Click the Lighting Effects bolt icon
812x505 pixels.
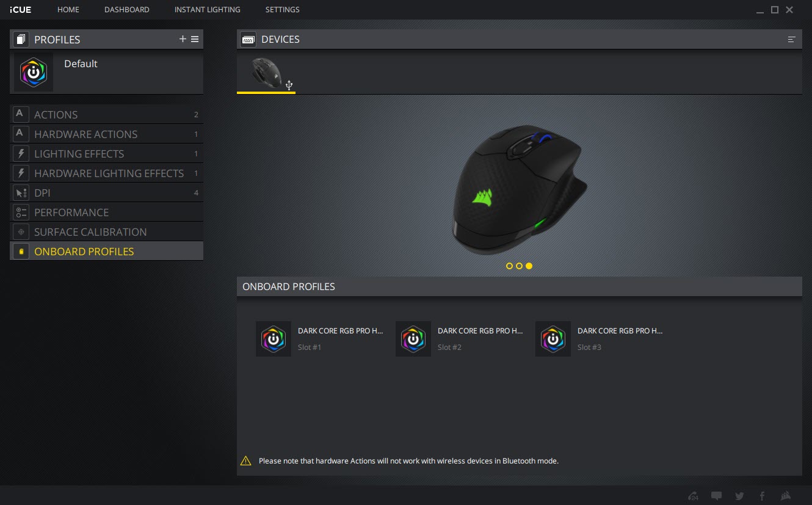pos(21,153)
